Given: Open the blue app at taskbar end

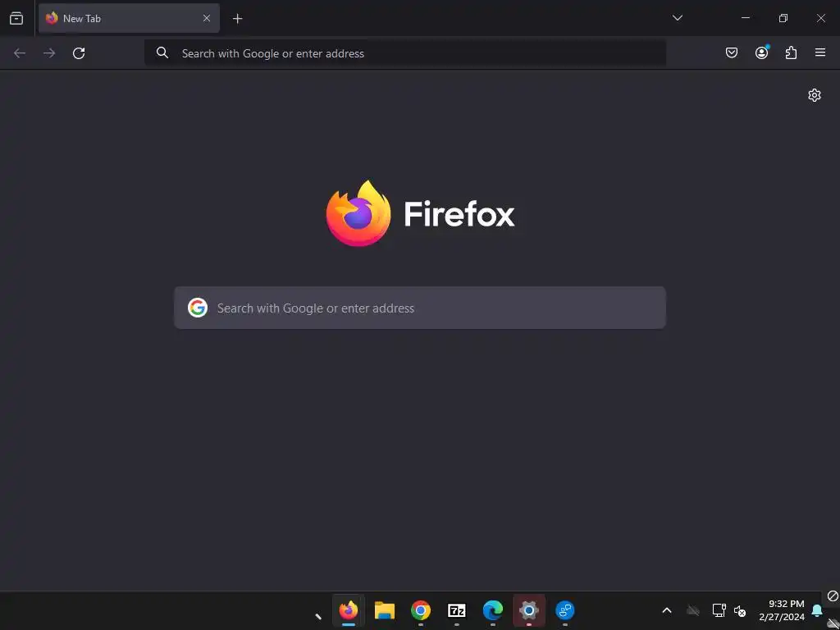Looking at the screenshot, I should coord(565,610).
